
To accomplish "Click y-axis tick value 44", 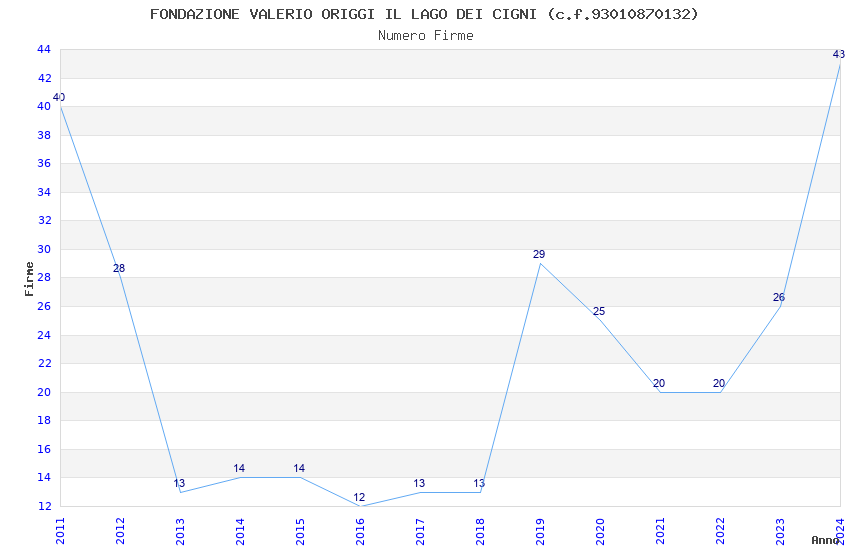I will coord(44,49).
